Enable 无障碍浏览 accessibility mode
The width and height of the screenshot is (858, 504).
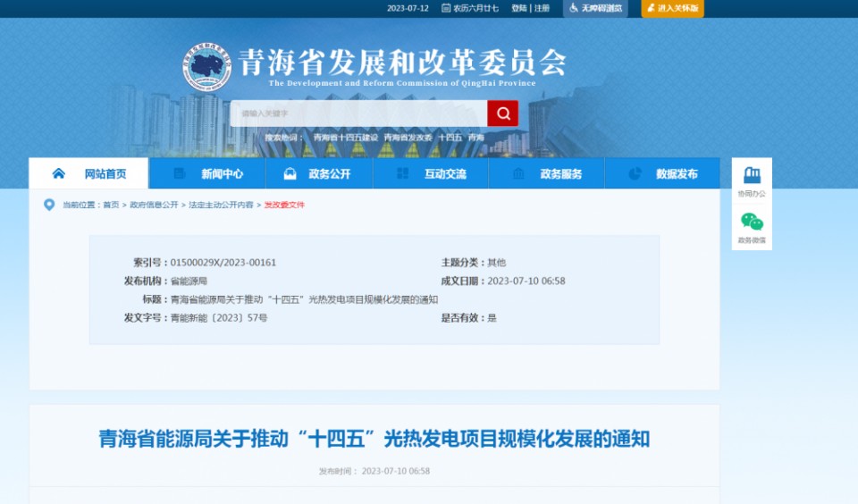click(595, 8)
